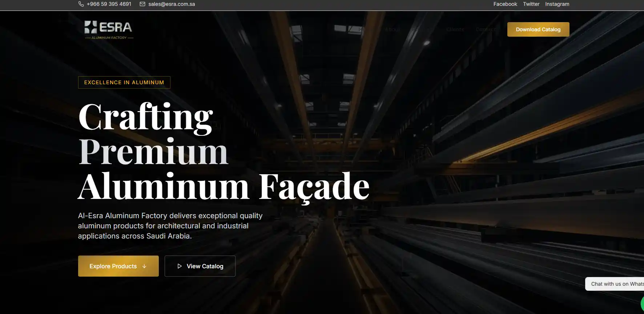This screenshot has width=644, height=314.
Task: Click the envelope email icon
Action: point(142,4)
